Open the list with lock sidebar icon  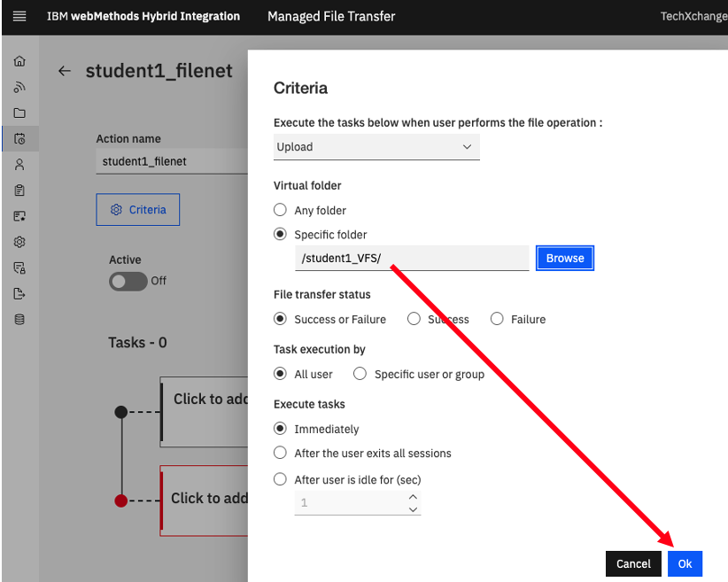coord(19,268)
